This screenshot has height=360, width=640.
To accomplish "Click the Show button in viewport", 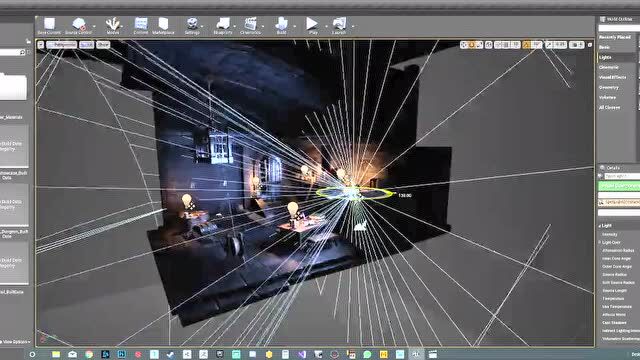I will pos(103,45).
